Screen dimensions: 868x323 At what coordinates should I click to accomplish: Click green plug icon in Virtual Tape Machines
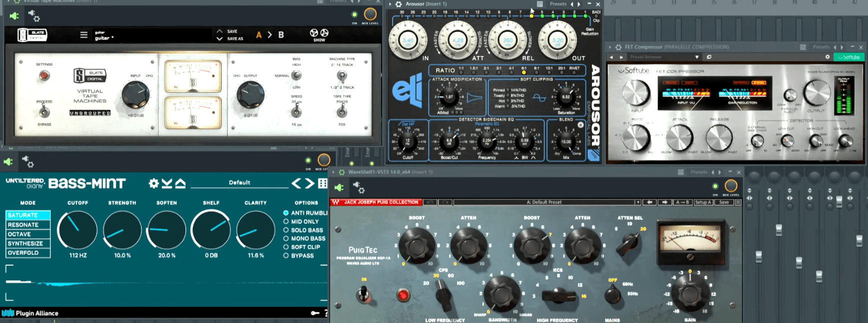click(14, 16)
